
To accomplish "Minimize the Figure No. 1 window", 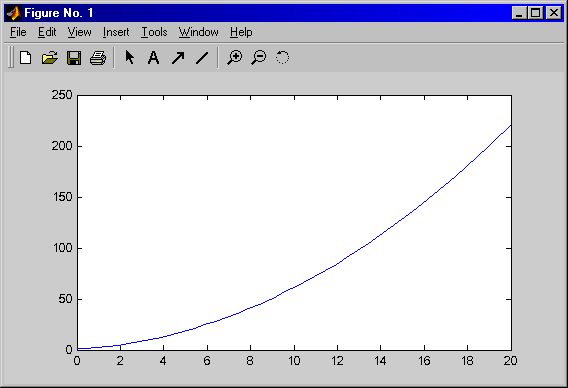I will 519,13.
